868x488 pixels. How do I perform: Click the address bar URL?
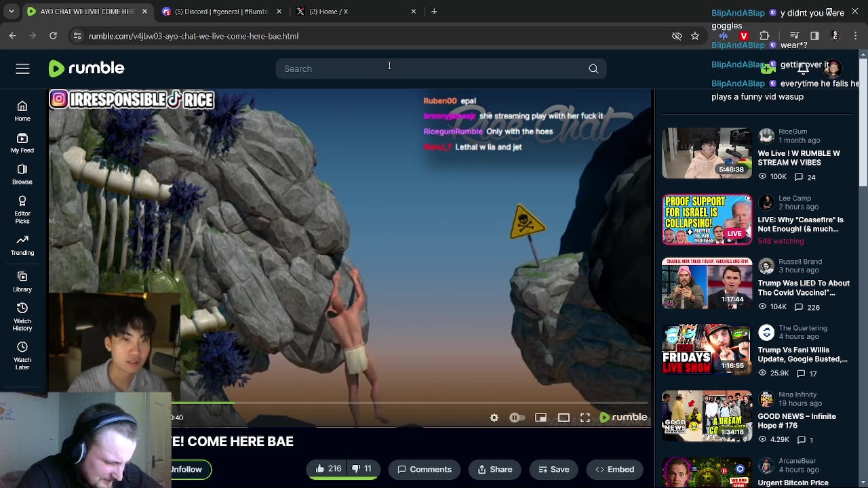click(193, 36)
